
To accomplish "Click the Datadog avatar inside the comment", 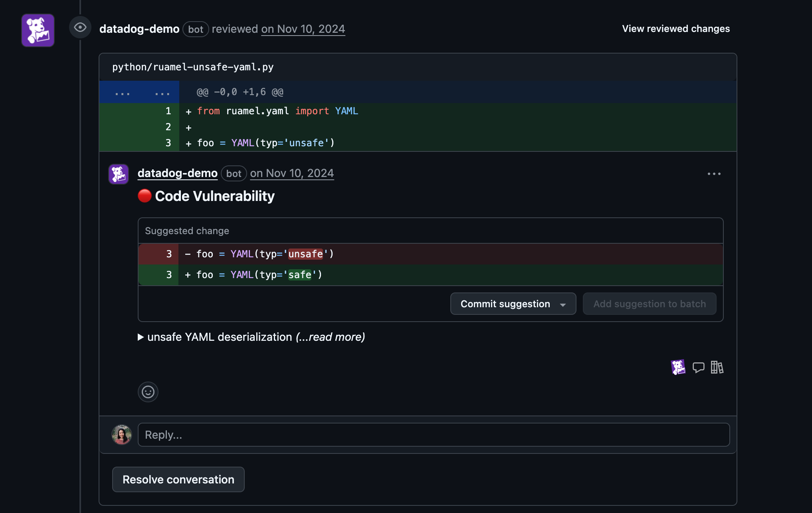I will [x=118, y=173].
